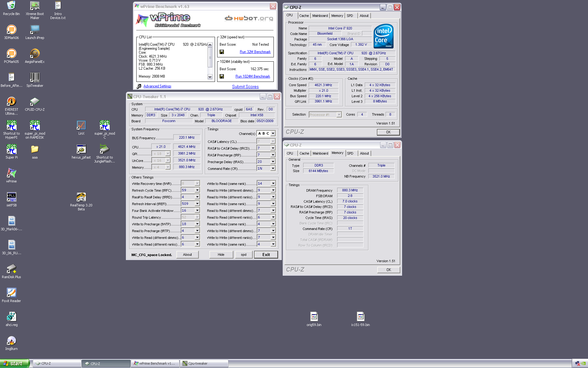
Task: Launch Xtreme Boot Maker icon
Action: [35, 10]
